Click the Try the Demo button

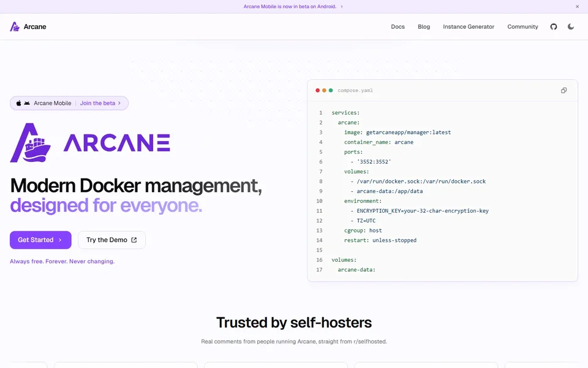click(111, 240)
